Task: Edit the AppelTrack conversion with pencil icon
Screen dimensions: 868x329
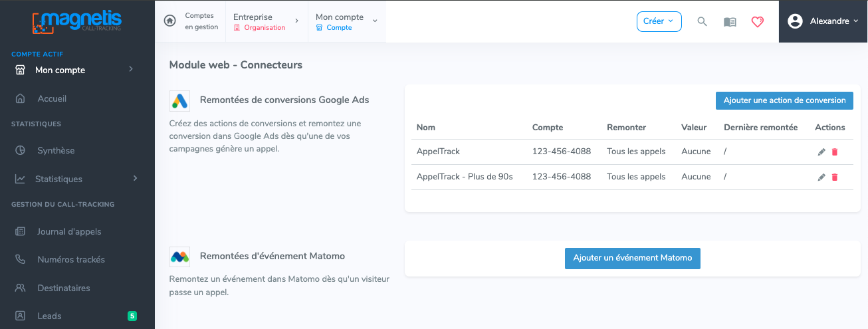Action: click(x=821, y=152)
